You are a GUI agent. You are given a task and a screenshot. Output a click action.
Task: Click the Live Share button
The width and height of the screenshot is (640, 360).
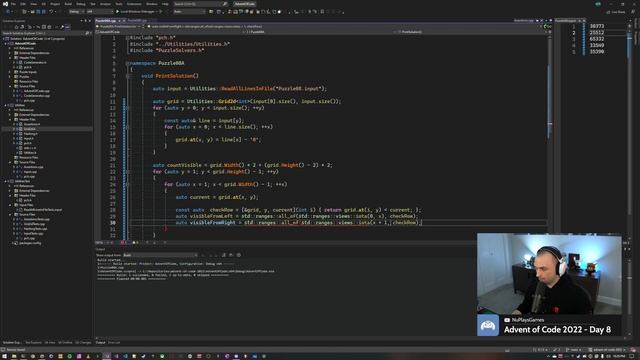click(616, 12)
